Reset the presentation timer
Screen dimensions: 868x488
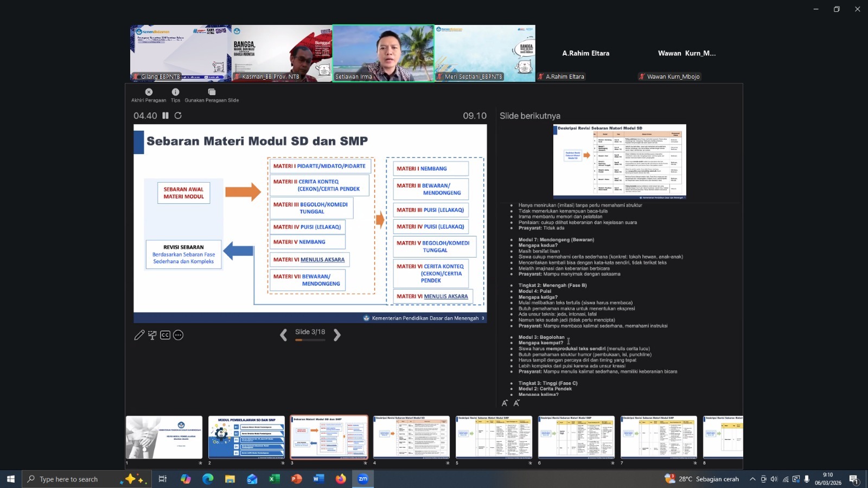pos(178,115)
